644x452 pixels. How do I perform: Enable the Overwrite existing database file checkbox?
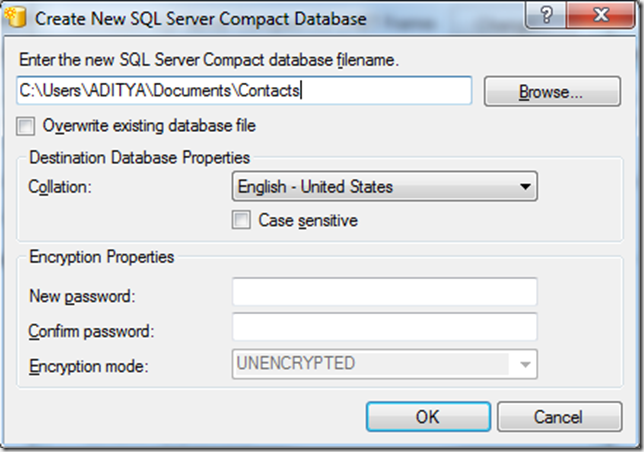(26, 126)
